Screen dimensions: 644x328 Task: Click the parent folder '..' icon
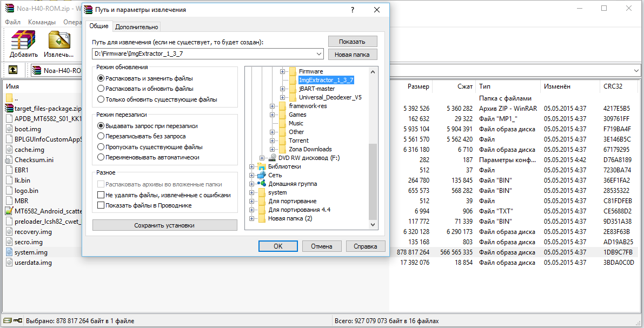pyautogui.click(x=9, y=98)
